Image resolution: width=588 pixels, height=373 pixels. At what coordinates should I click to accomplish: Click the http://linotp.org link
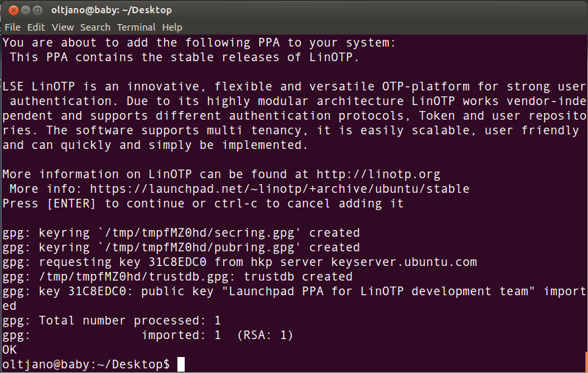point(378,174)
